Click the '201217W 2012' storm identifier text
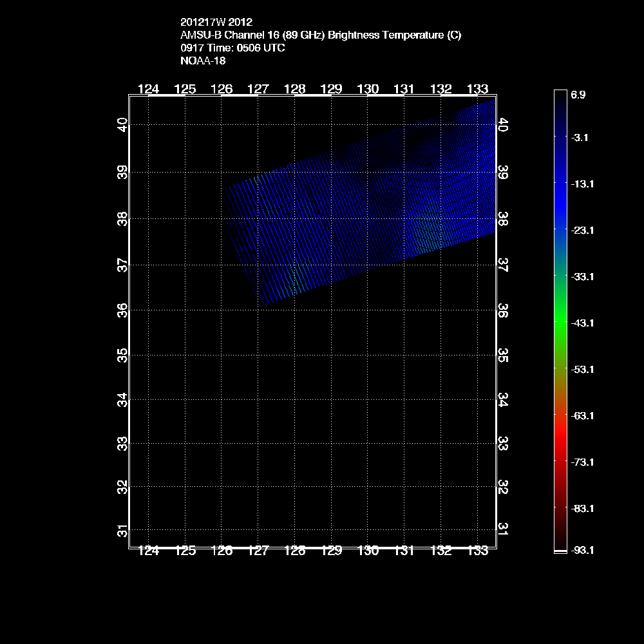 (x=211, y=23)
